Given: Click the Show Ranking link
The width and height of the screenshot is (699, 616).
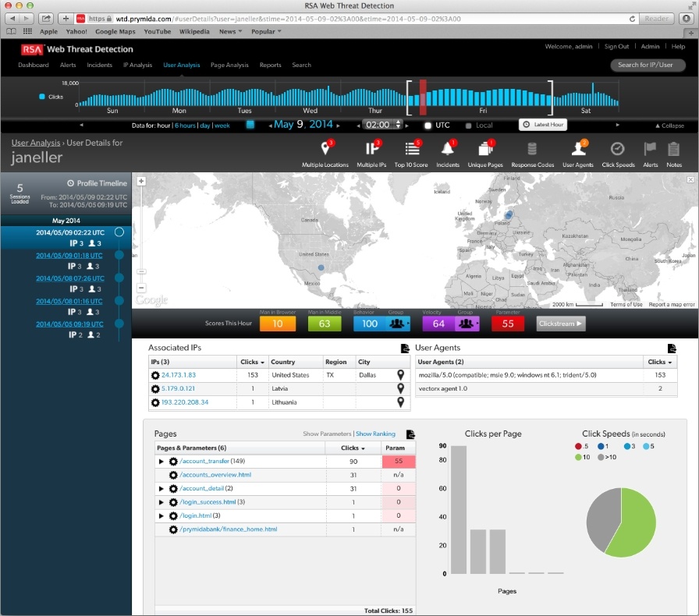Looking at the screenshot, I should (375, 434).
